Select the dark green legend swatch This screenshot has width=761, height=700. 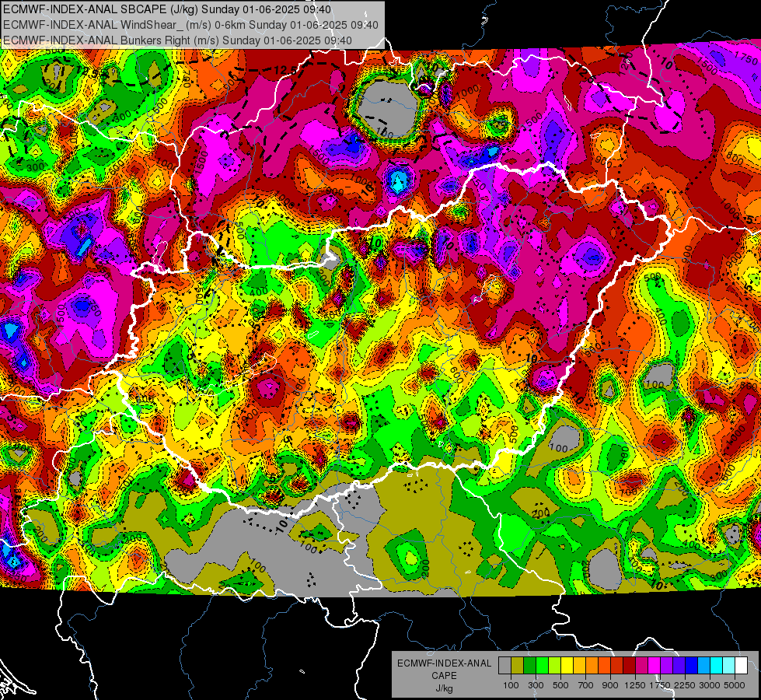pyautogui.click(x=529, y=666)
